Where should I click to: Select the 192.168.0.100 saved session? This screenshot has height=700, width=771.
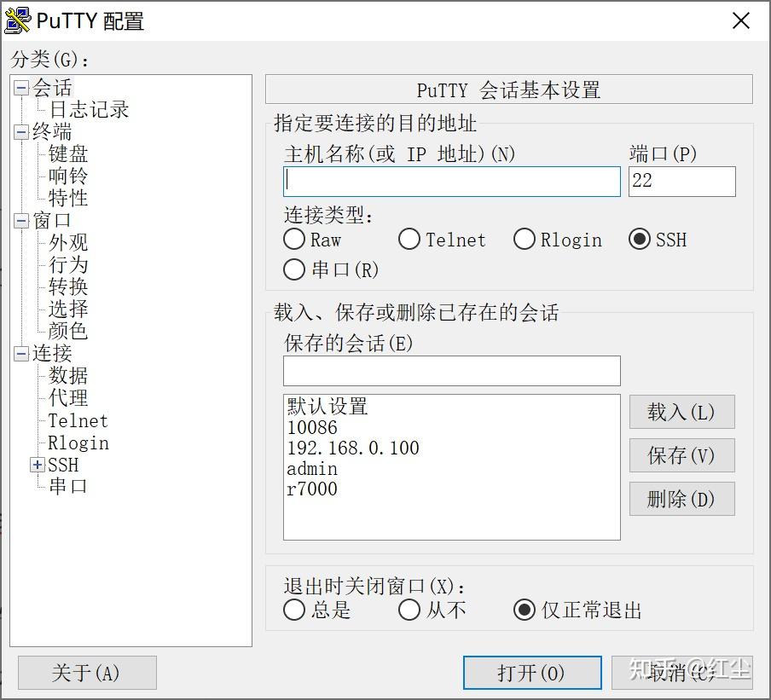pos(353,448)
